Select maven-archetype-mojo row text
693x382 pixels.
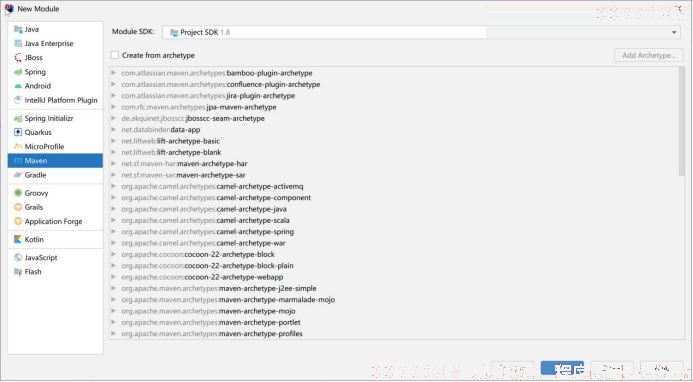point(208,311)
